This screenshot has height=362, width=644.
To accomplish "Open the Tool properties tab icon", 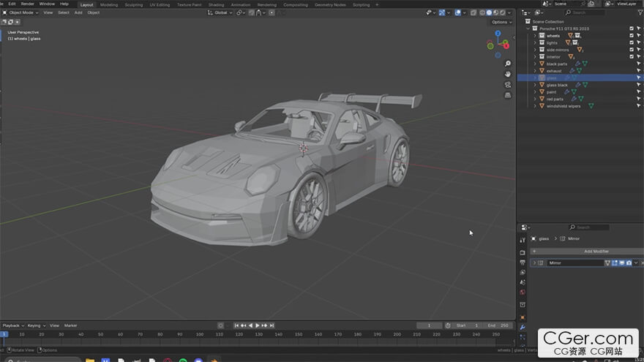I will [x=523, y=241].
